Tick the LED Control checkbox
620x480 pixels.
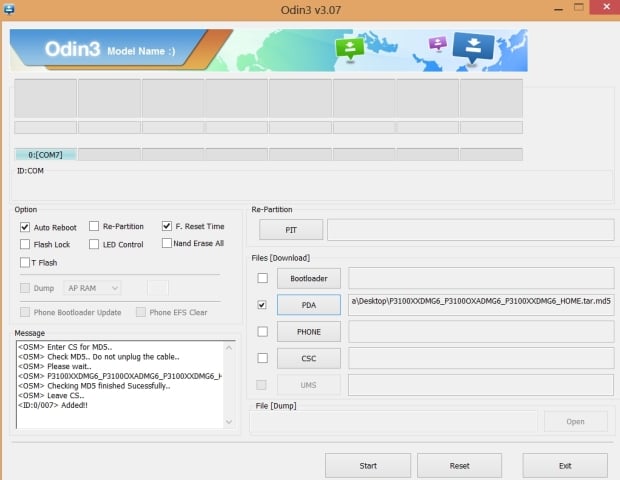pos(94,244)
